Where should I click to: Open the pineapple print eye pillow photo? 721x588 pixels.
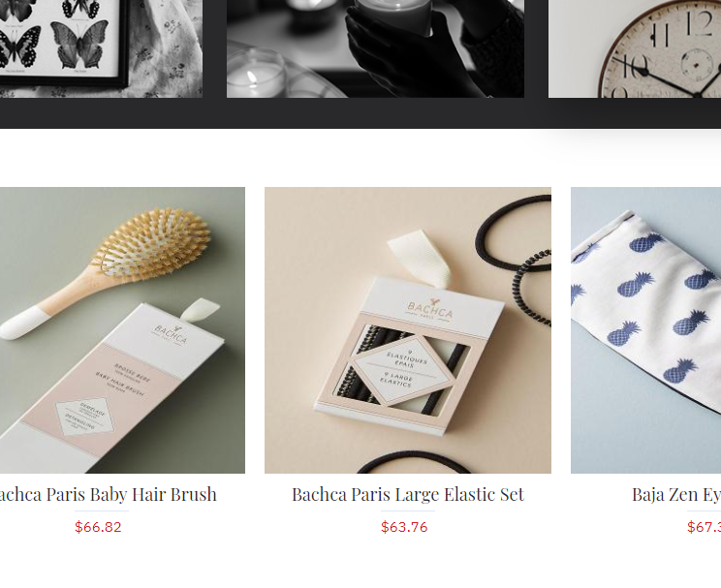point(645,330)
